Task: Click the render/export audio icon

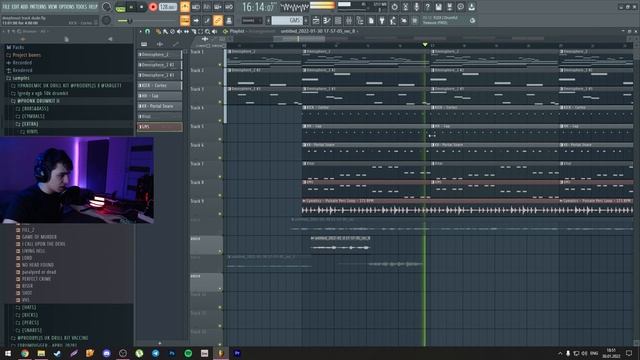Action: tap(449, 7)
